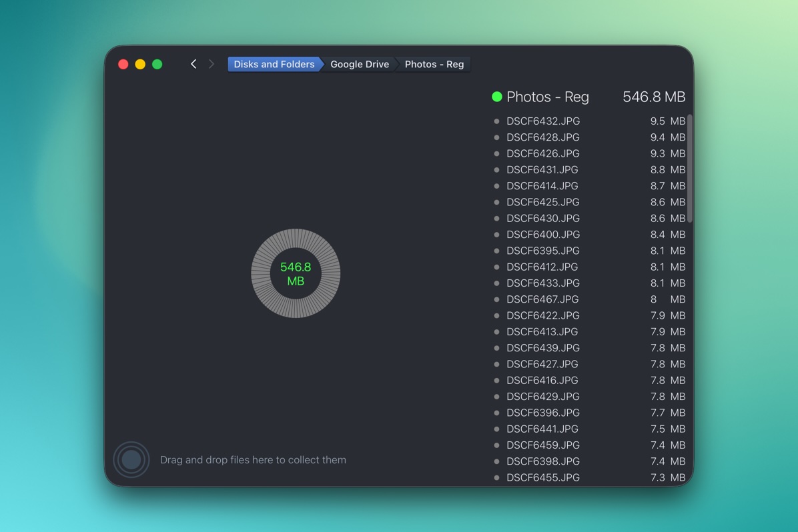Select the Disks and Folders breadcrumb

tap(274, 64)
